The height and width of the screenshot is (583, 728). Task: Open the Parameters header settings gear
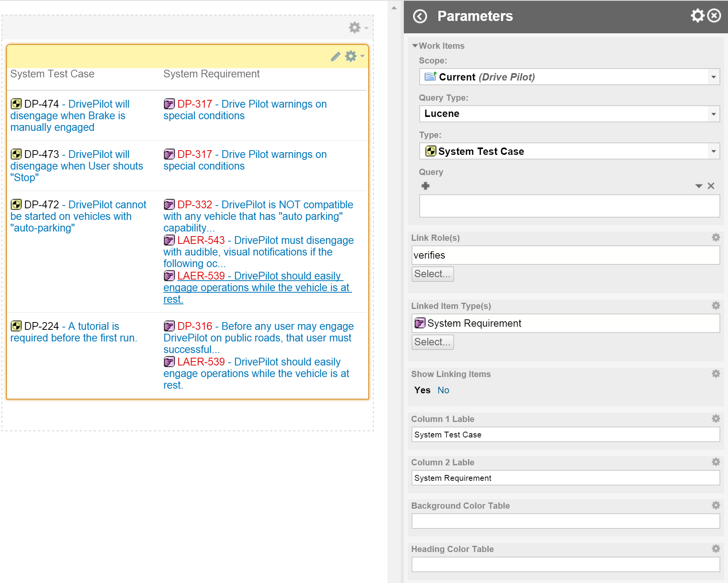(x=697, y=15)
